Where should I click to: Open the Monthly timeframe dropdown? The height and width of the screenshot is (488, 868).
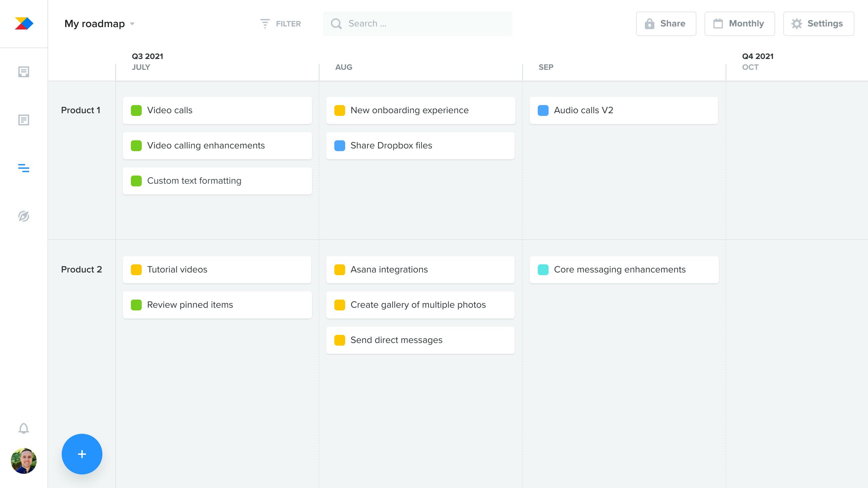coord(740,24)
